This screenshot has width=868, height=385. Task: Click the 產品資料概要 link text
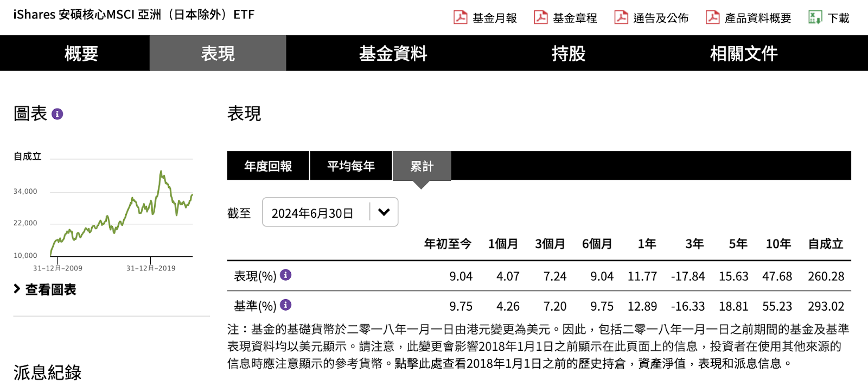pyautogui.click(x=758, y=18)
